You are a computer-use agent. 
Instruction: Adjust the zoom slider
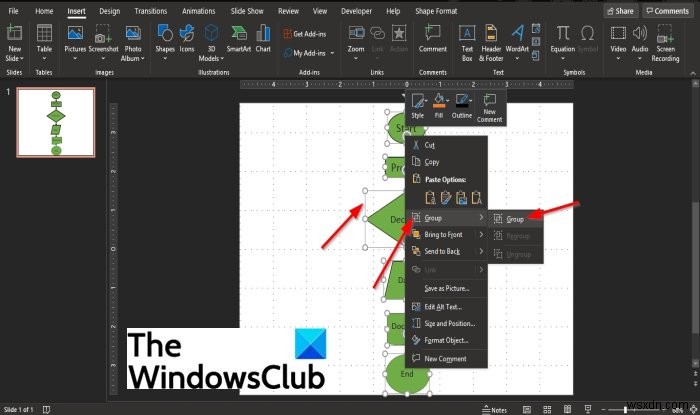click(x=625, y=410)
